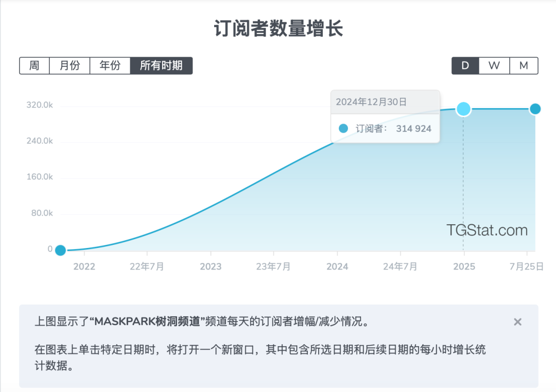Viewport: 556px width, 392px height.
Task: Click the 240.0k y-axis label
Action: click(x=40, y=141)
